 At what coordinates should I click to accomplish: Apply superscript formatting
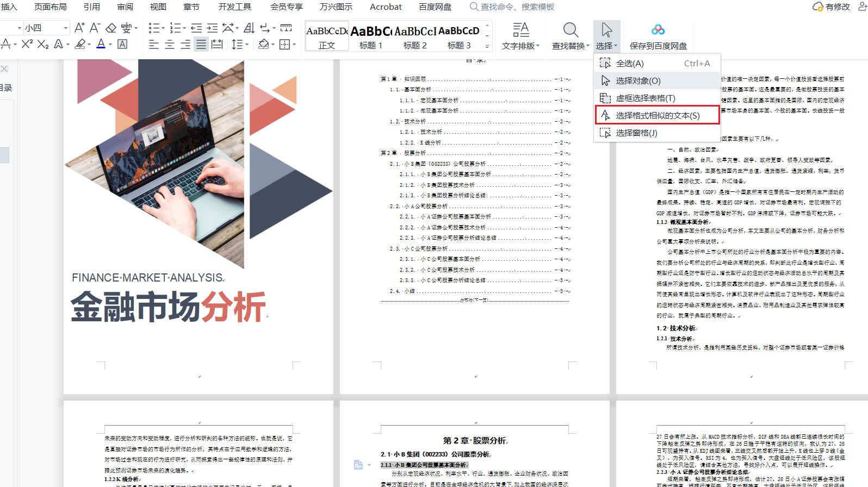[x=27, y=45]
